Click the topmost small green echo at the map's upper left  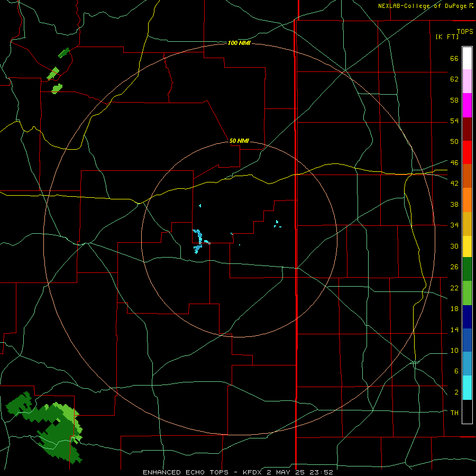pyautogui.click(x=64, y=53)
